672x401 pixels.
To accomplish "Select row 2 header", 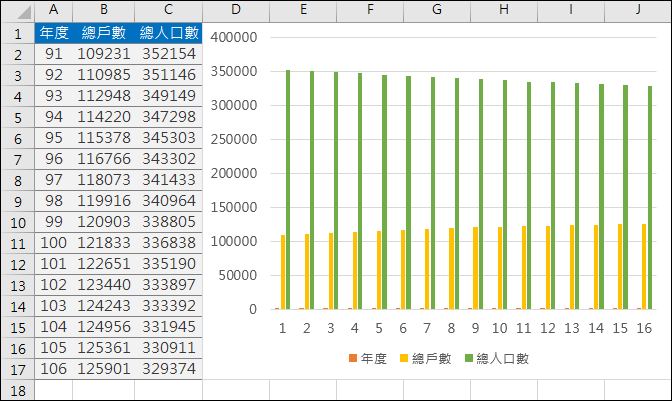I will click(x=18, y=54).
